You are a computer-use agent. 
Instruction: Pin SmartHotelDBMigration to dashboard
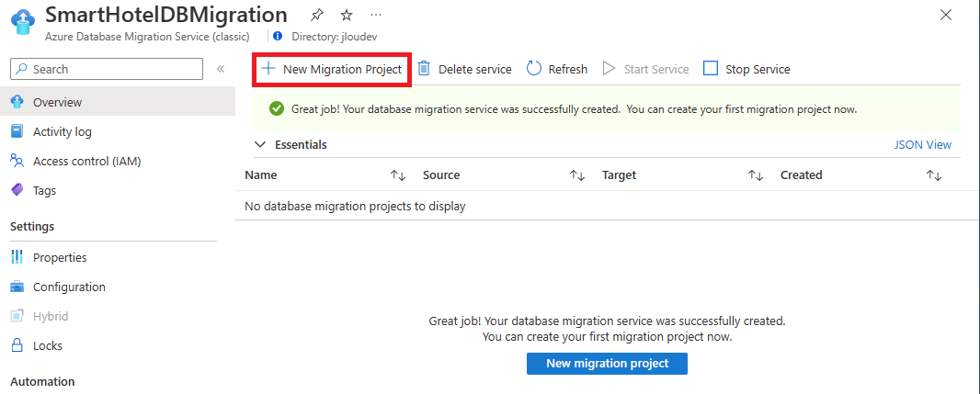[317, 15]
